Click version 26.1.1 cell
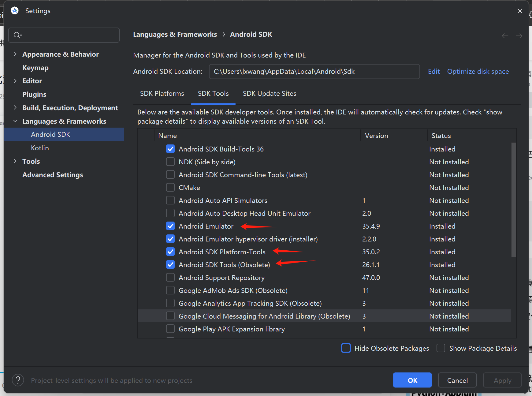Viewport: 532px width, 396px height. pos(371,265)
